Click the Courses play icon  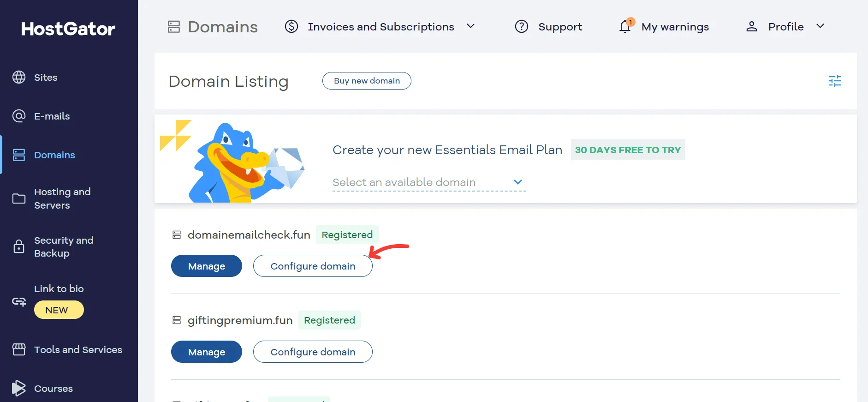point(19,388)
